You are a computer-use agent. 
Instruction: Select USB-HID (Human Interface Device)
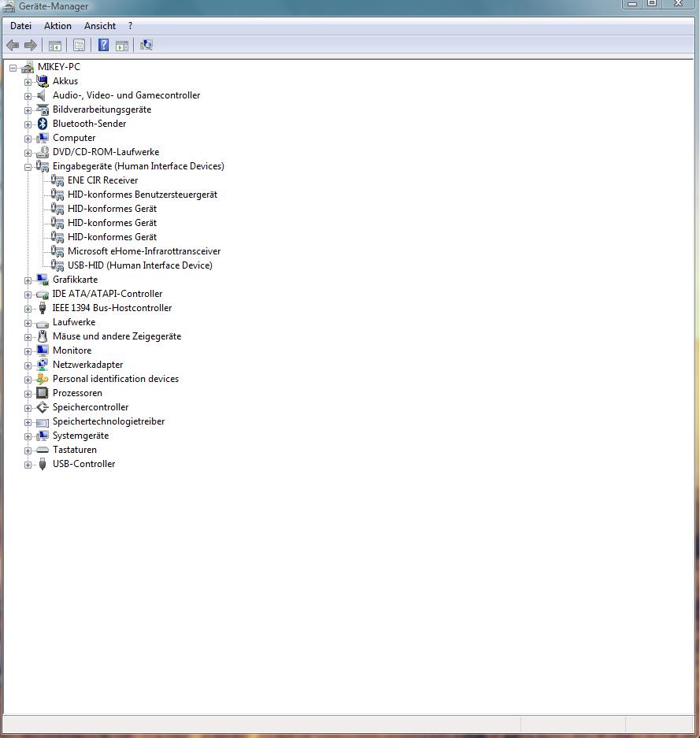point(139,265)
